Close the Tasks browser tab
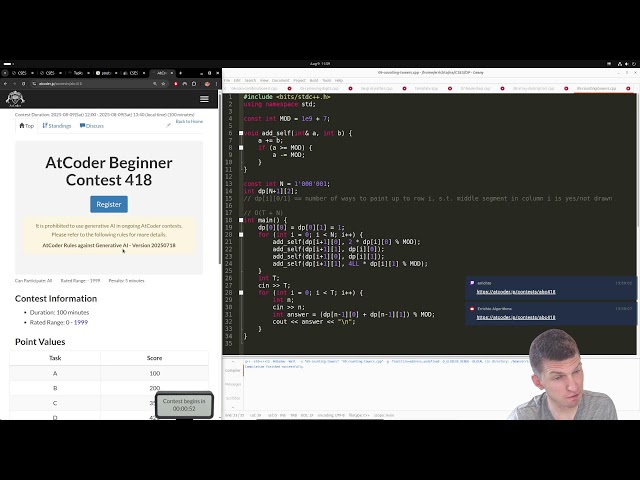Image resolution: width=640 pixels, height=480 pixels. (89, 73)
